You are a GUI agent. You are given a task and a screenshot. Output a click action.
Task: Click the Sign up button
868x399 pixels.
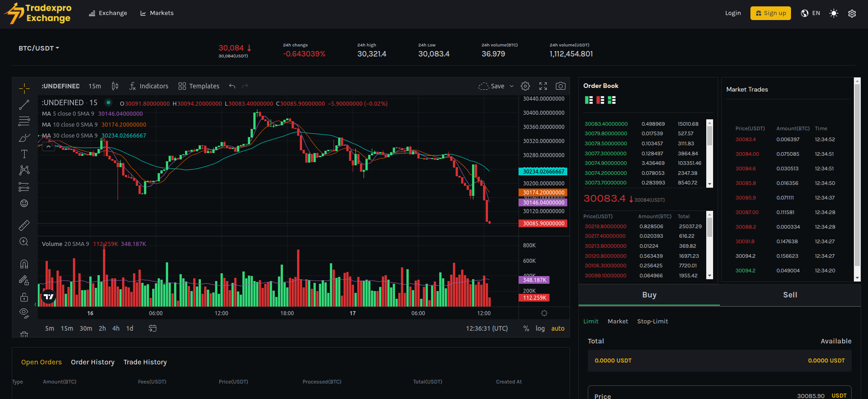coord(770,13)
